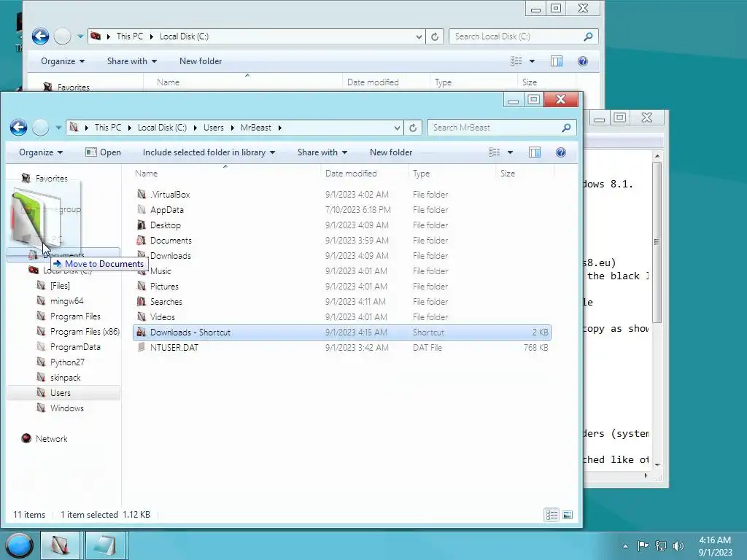Click the change view icon in MrBeast window
Image resolution: width=747 pixels, height=560 pixels.
pyautogui.click(x=495, y=152)
